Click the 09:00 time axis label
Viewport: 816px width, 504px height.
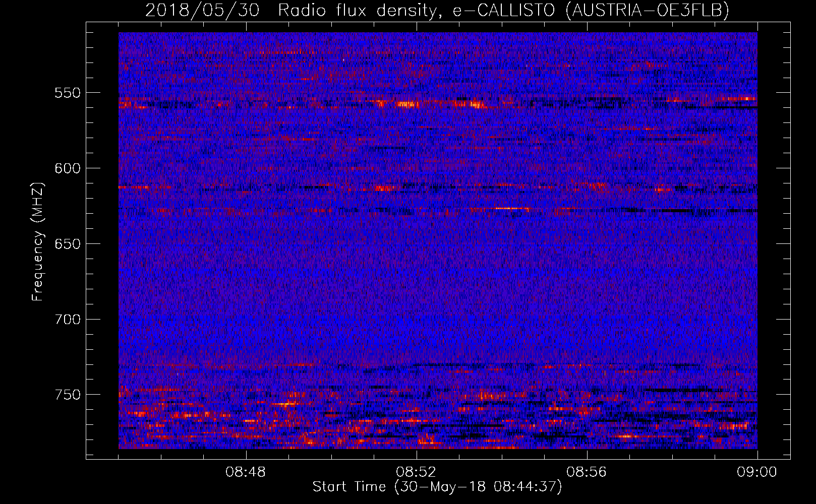(x=757, y=472)
